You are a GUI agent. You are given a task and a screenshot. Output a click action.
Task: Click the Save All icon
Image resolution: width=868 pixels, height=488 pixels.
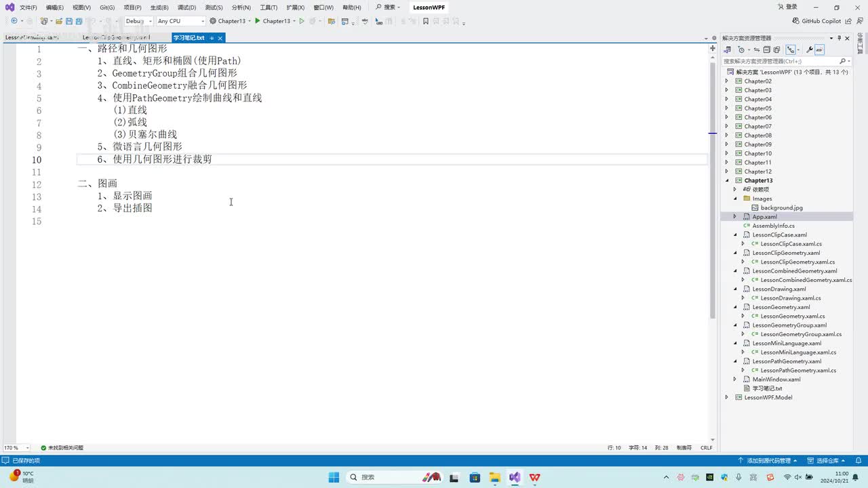coord(79,21)
